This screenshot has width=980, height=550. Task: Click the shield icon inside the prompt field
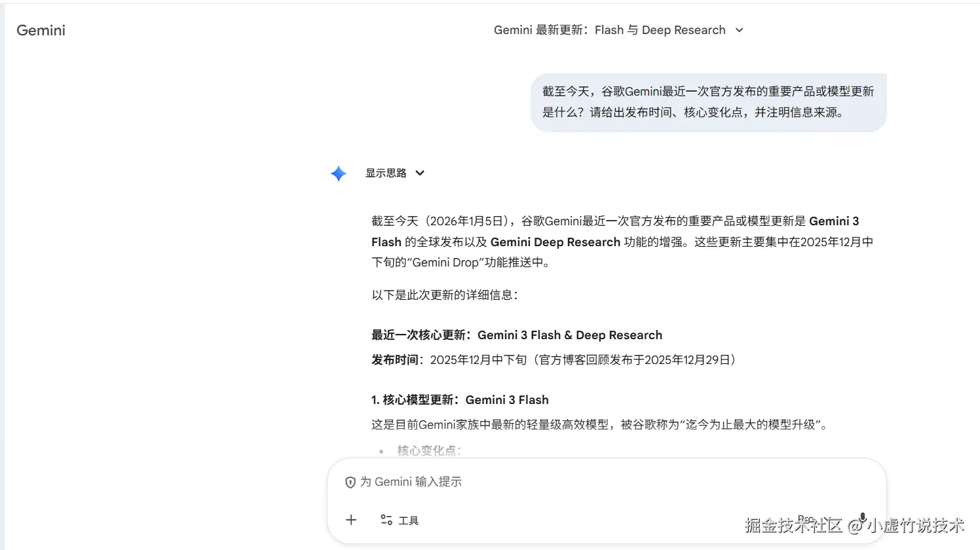pos(350,482)
